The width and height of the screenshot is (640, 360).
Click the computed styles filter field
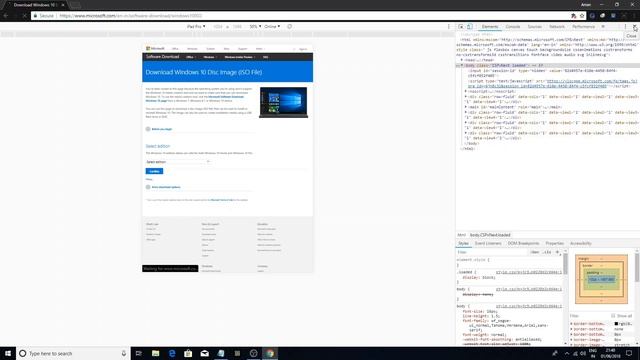[x=588, y=316]
